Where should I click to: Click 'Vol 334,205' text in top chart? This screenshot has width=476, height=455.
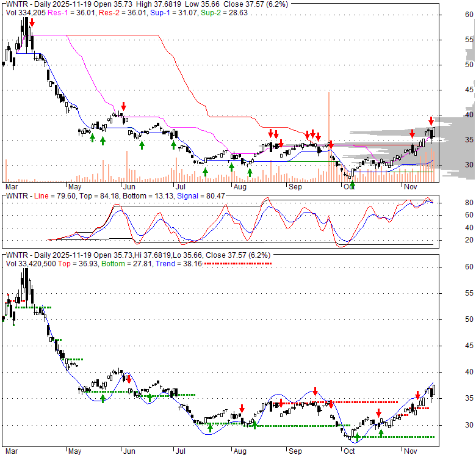[x=26, y=13]
